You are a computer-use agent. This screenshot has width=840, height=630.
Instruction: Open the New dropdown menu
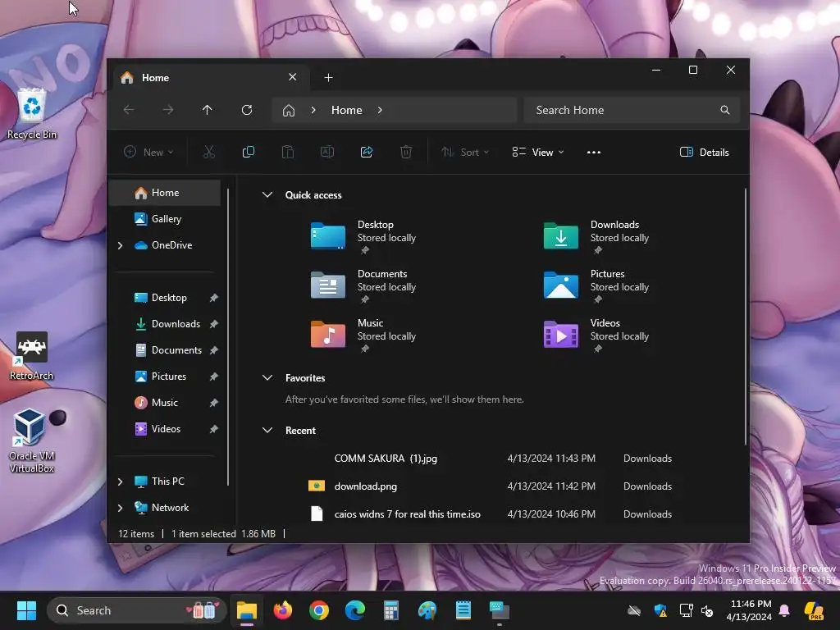pyautogui.click(x=148, y=152)
